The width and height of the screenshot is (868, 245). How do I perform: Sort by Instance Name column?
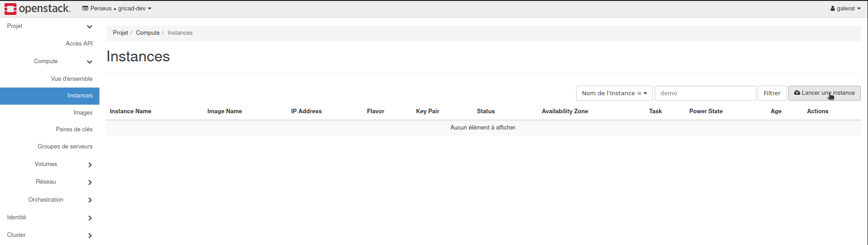pos(131,111)
